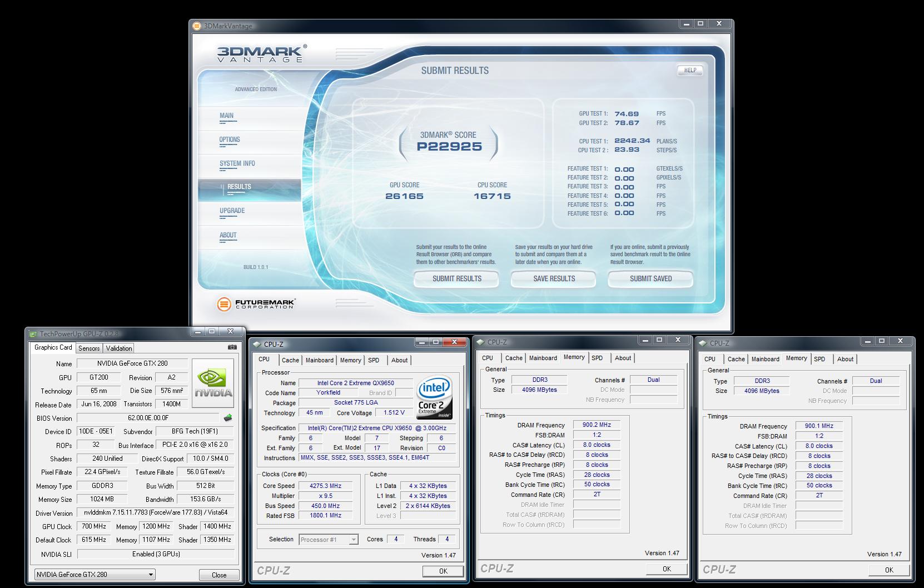
Task: Click the HELP button in 3DMark
Action: (690, 71)
